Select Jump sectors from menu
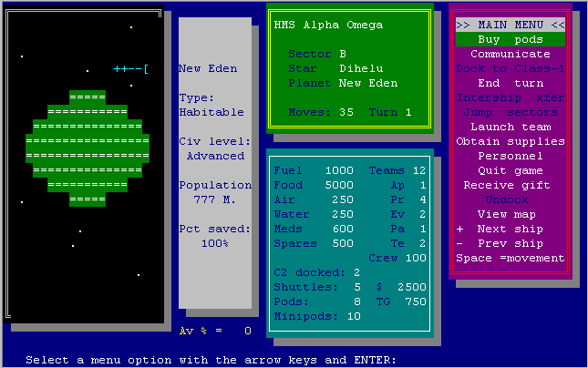 [x=511, y=113]
